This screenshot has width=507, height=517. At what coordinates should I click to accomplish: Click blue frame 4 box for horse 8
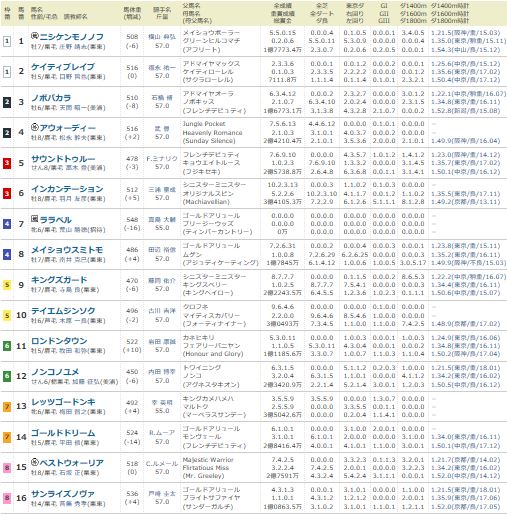click(x=7, y=255)
